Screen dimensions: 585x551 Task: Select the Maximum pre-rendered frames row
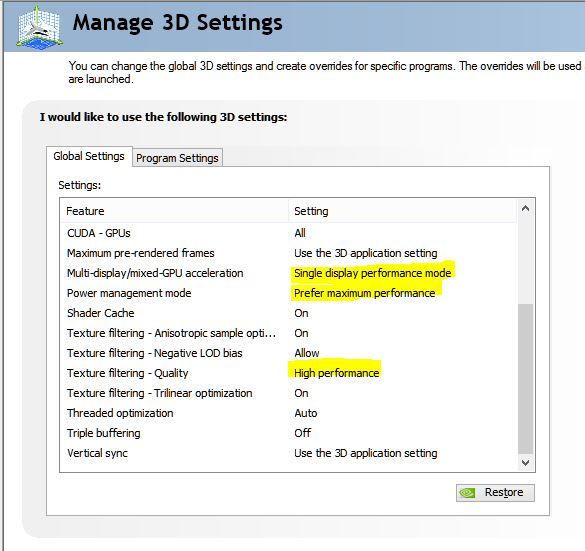[x=288, y=253]
